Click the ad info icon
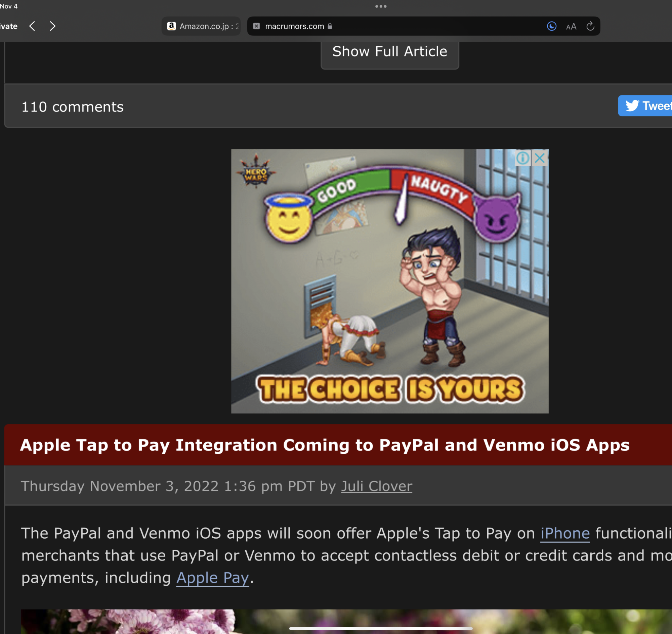This screenshot has height=634, width=672. tap(522, 158)
